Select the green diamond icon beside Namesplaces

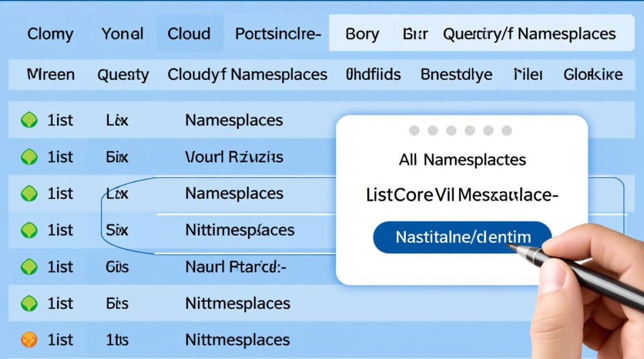(x=29, y=120)
